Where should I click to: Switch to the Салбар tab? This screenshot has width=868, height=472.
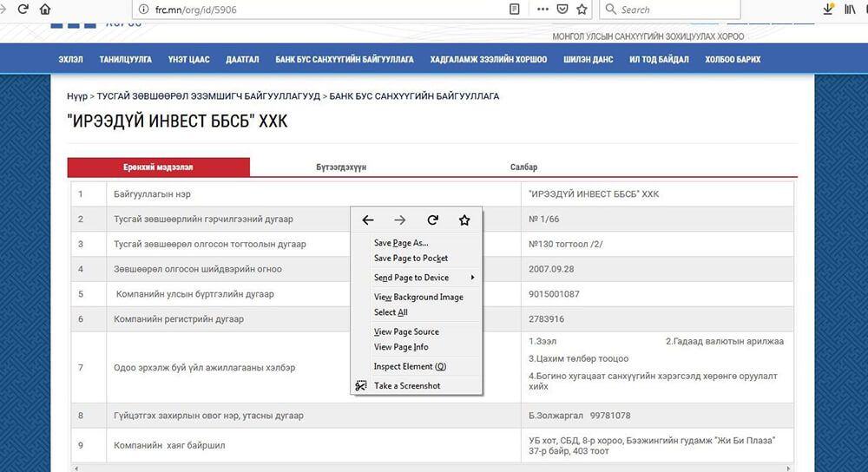[523, 167]
